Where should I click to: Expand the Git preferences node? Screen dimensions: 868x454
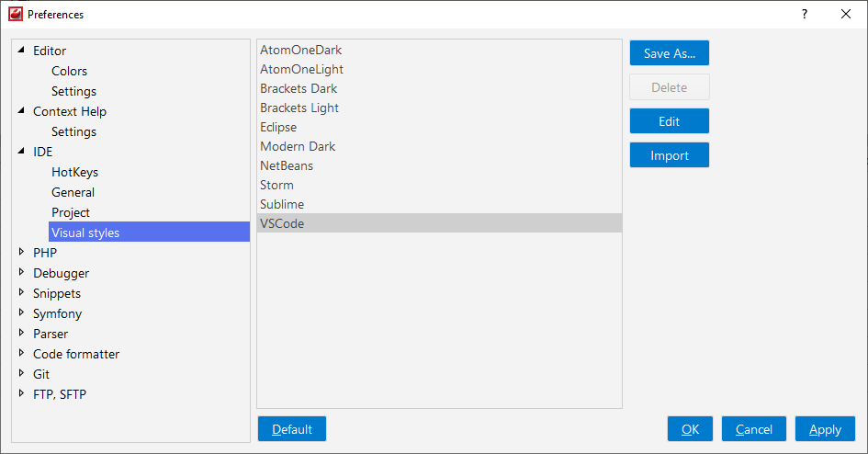21,373
